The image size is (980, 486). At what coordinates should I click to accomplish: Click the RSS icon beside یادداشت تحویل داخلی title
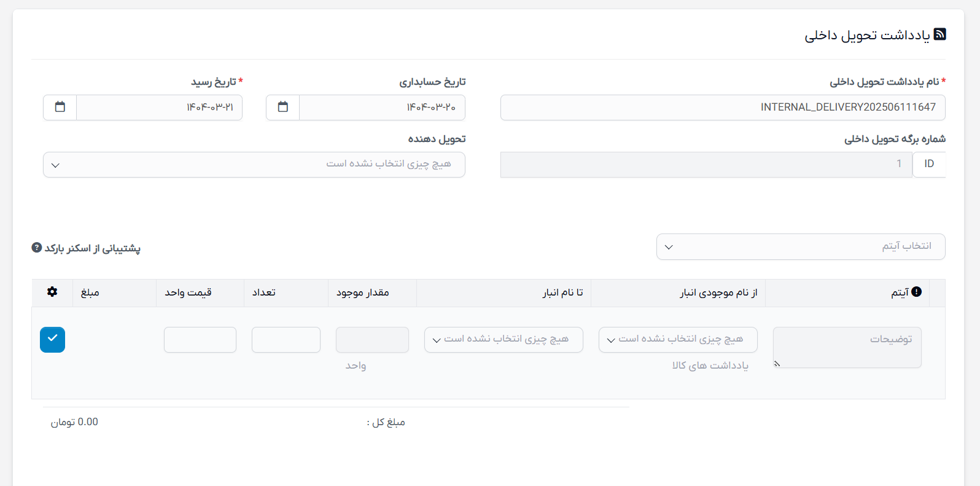tap(939, 34)
